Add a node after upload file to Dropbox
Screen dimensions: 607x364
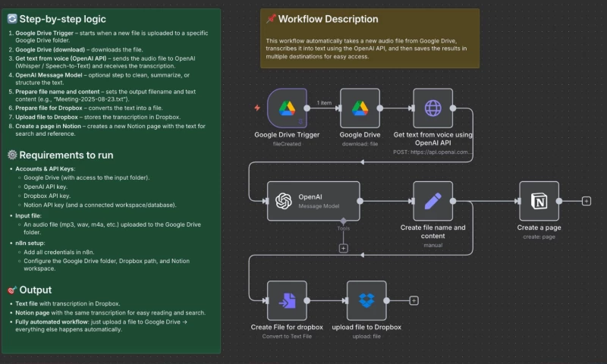pyautogui.click(x=414, y=300)
